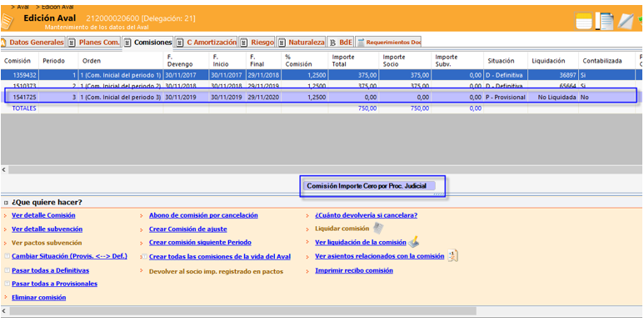Click the Importe Subv. column header

pyautogui.click(x=457, y=60)
